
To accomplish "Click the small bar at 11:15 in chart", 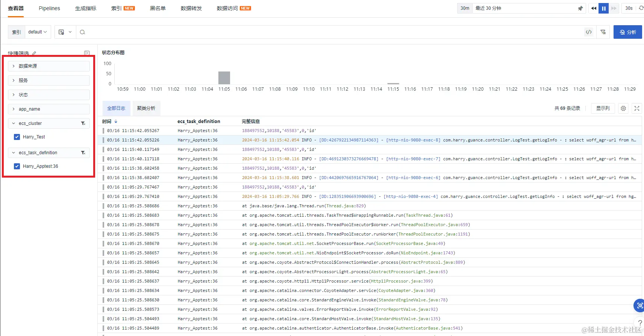I will [x=393, y=84].
